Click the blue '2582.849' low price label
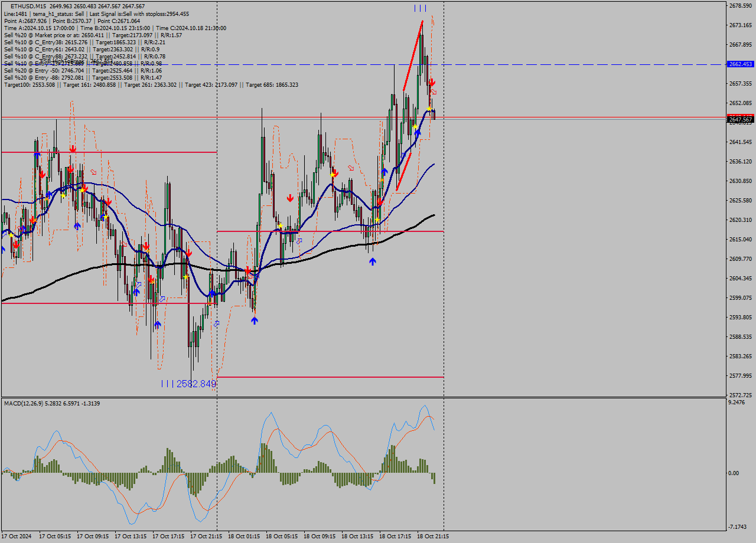The height and width of the screenshot is (543, 756). click(196, 384)
